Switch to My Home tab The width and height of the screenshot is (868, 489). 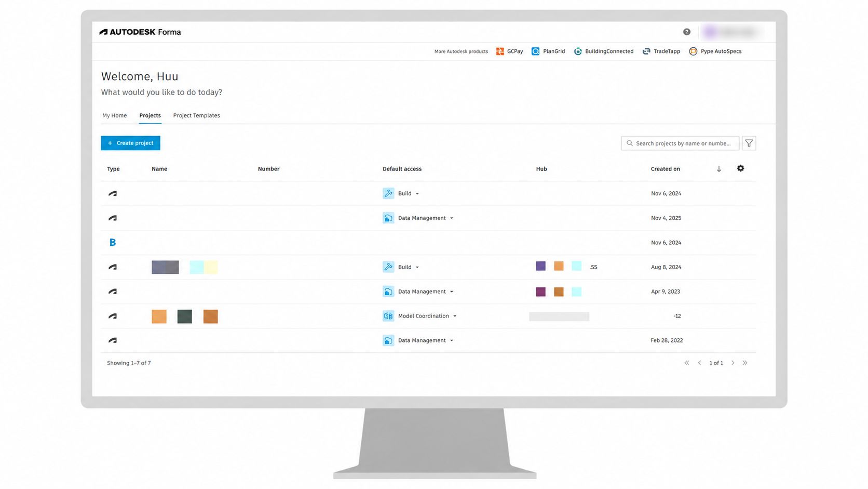click(x=114, y=115)
